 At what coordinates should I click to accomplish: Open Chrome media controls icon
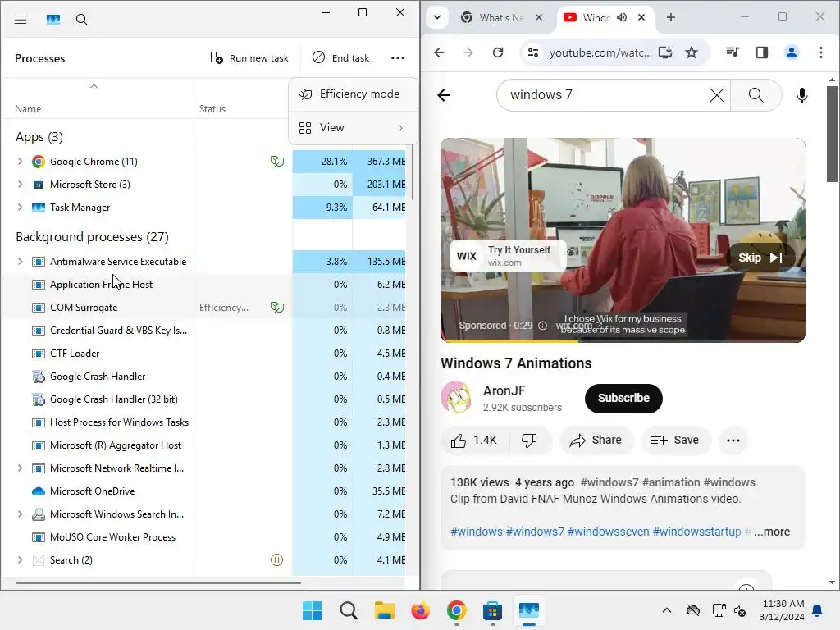pos(733,52)
